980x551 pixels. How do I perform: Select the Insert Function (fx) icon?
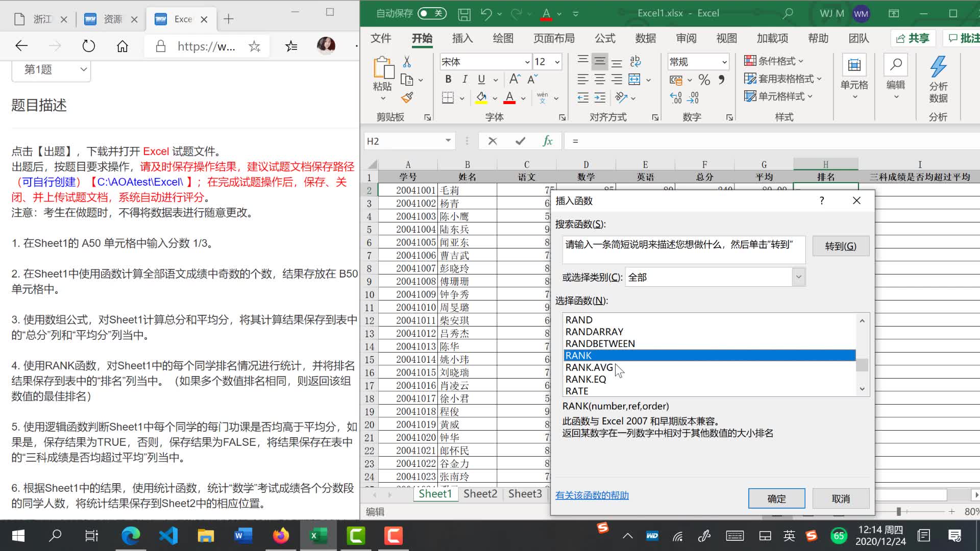point(548,140)
